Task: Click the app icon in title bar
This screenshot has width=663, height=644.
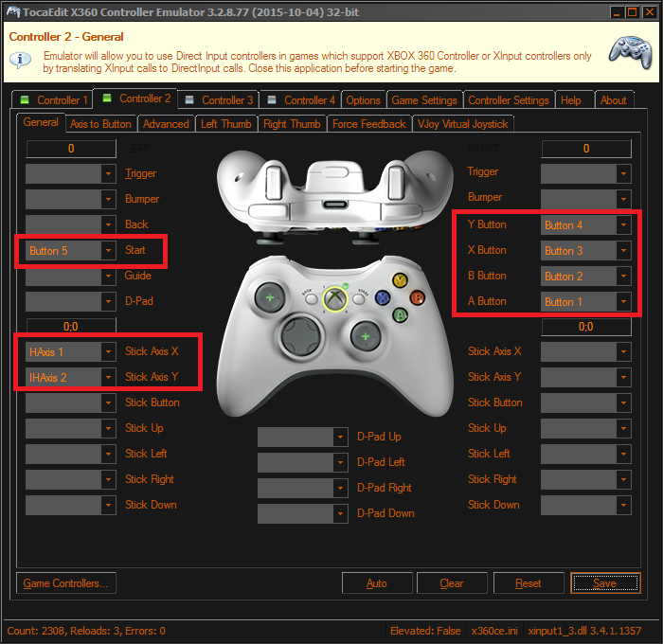Action: (x=13, y=12)
